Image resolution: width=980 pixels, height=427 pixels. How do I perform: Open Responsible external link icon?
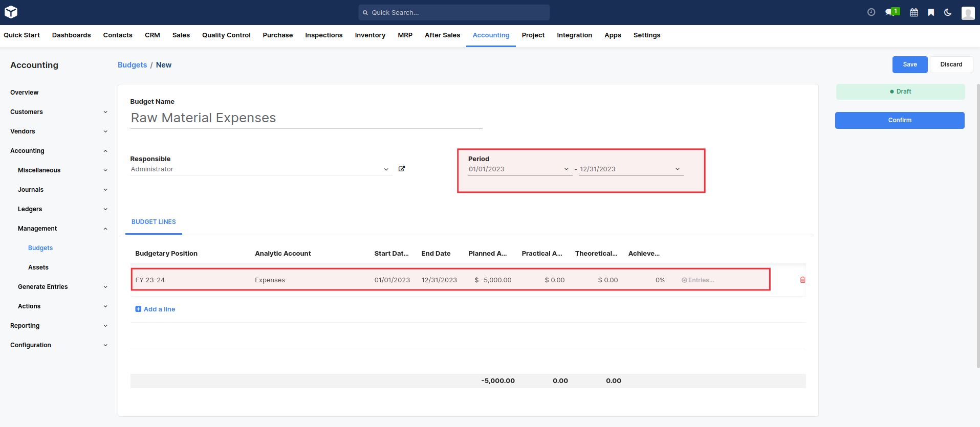402,169
